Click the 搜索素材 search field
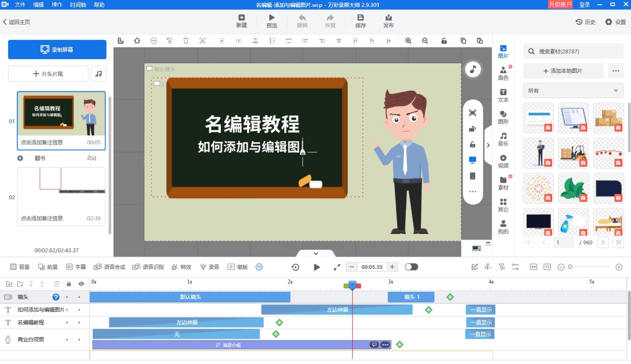Image resolution: width=631 pixels, height=364 pixels. click(573, 51)
